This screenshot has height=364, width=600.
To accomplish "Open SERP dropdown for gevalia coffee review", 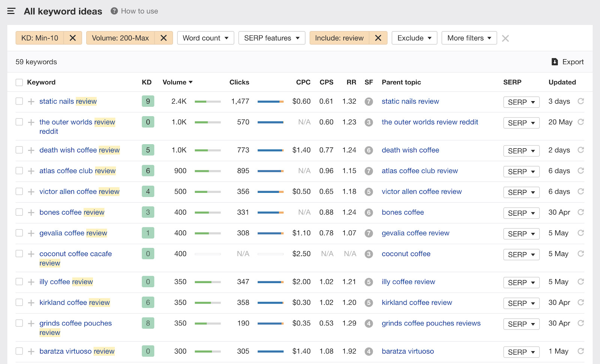I will (x=521, y=234).
